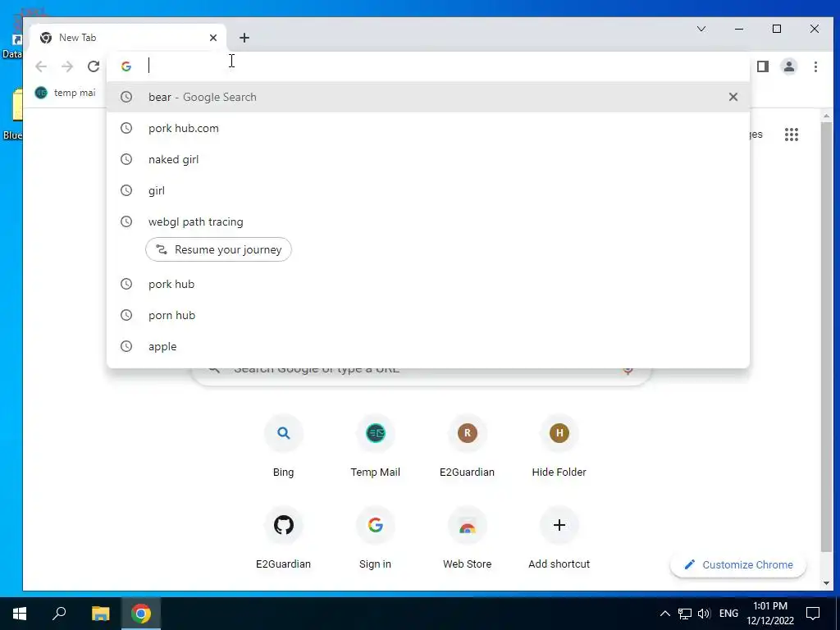Open the Web Store shortcut tile

467,538
